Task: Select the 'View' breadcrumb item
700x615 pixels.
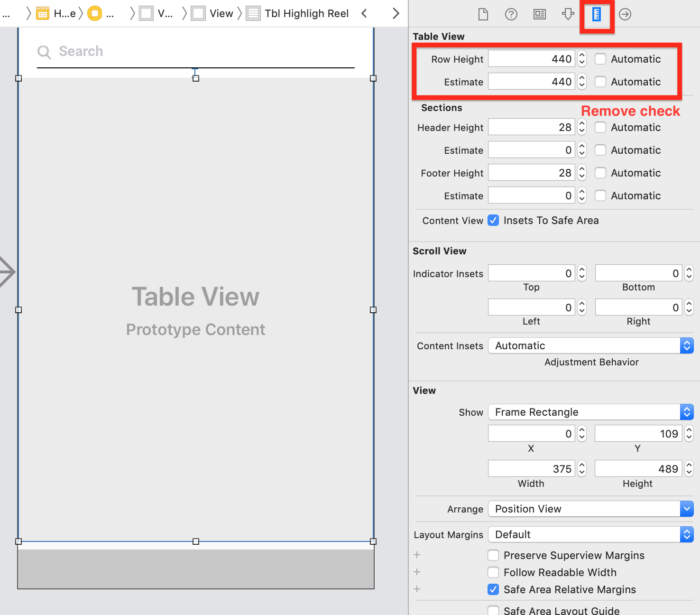Action: [x=221, y=13]
